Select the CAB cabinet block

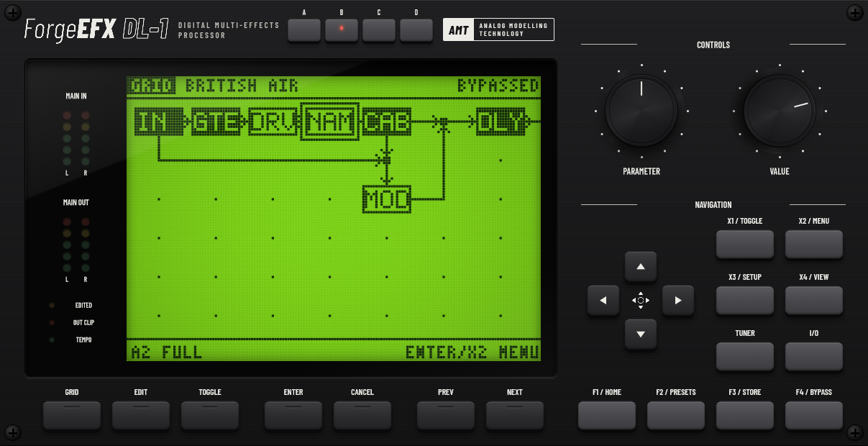[387, 122]
